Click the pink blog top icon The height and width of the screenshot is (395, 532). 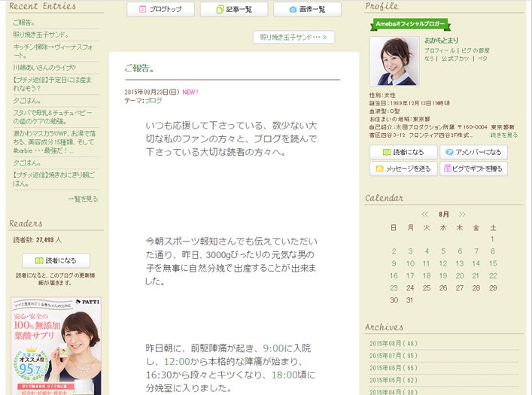pos(142,10)
